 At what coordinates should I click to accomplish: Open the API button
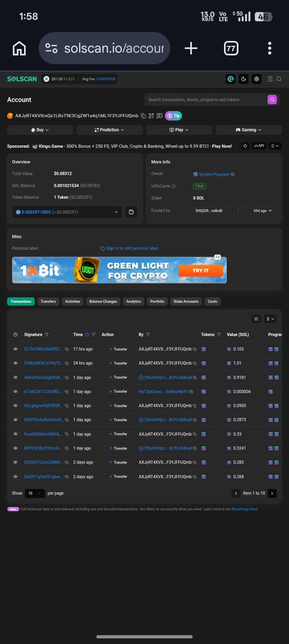point(259,145)
